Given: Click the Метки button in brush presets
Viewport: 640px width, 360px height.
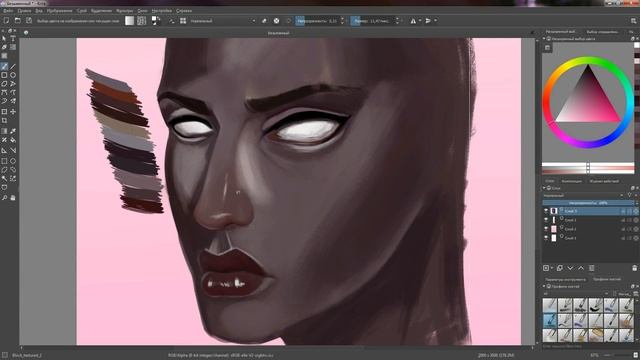Looking at the screenshot, I should click(x=624, y=294).
